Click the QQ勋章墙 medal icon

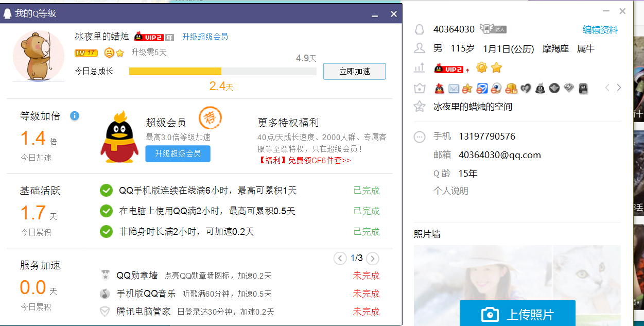pos(105,276)
